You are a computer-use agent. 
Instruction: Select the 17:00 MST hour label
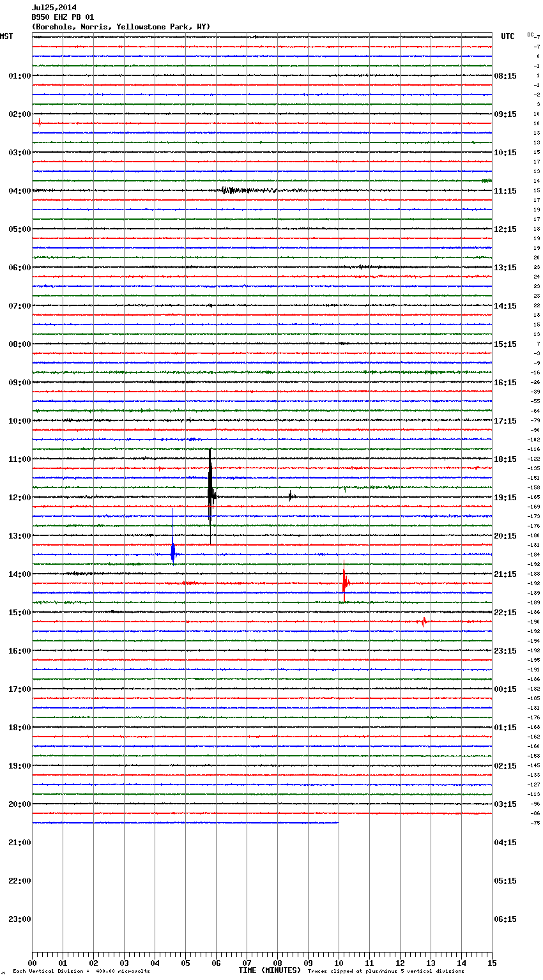20,689
